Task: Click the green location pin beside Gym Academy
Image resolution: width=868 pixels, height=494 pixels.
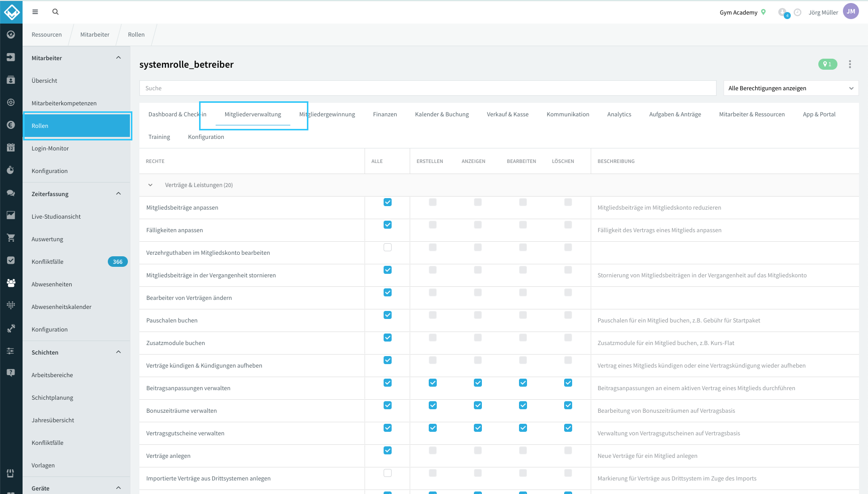Action: click(x=764, y=12)
